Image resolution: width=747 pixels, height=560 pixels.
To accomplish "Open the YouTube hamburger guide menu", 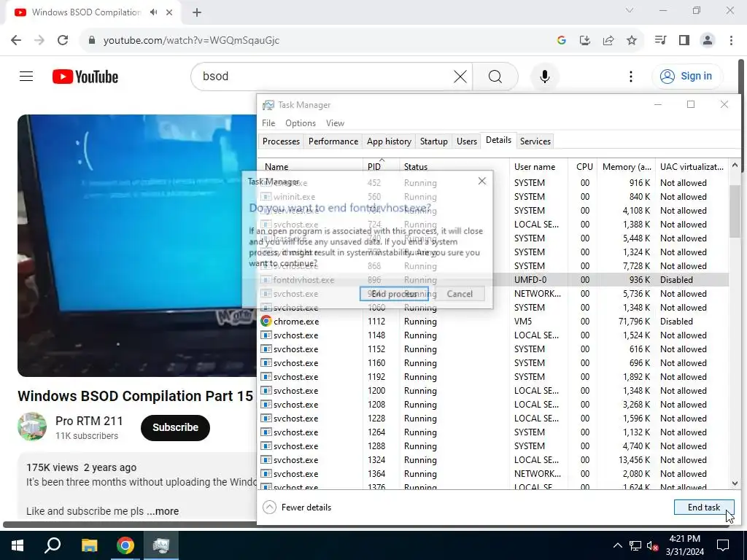I will (x=26, y=76).
